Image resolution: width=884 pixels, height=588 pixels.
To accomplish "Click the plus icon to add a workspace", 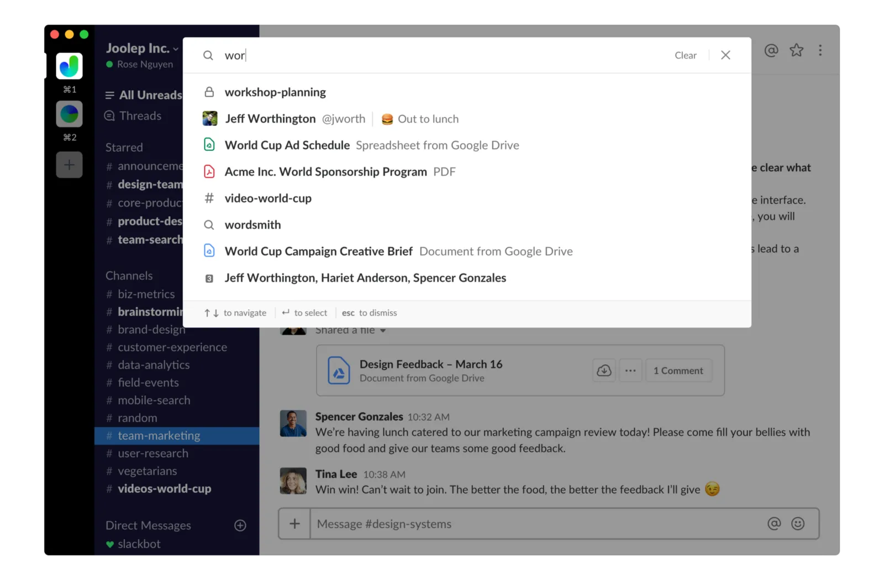I will pyautogui.click(x=69, y=164).
